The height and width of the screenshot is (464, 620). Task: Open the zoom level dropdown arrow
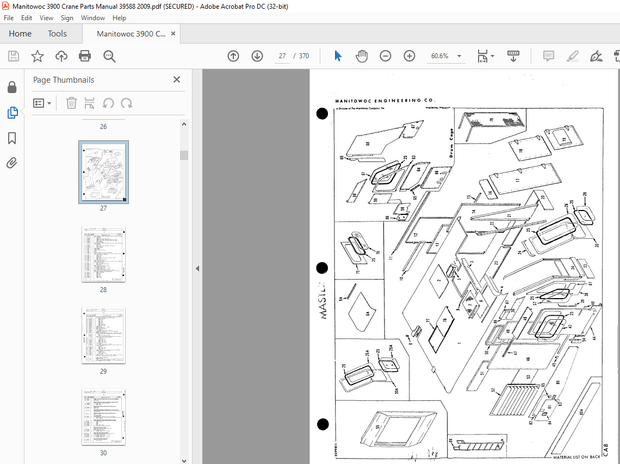pyautogui.click(x=459, y=56)
